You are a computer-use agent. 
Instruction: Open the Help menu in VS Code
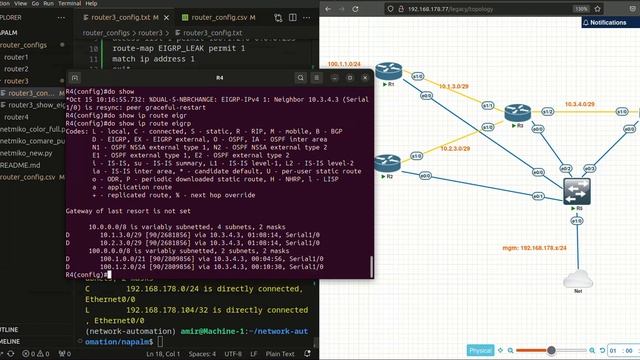91,3
